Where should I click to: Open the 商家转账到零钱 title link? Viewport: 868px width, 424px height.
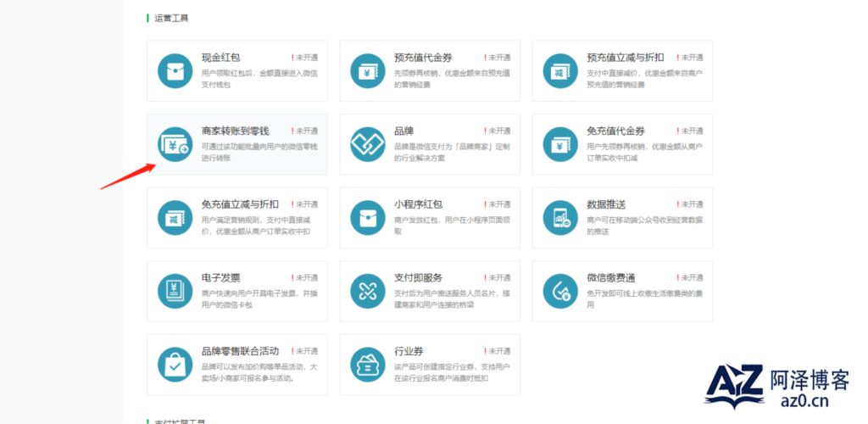pyautogui.click(x=236, y=131)
